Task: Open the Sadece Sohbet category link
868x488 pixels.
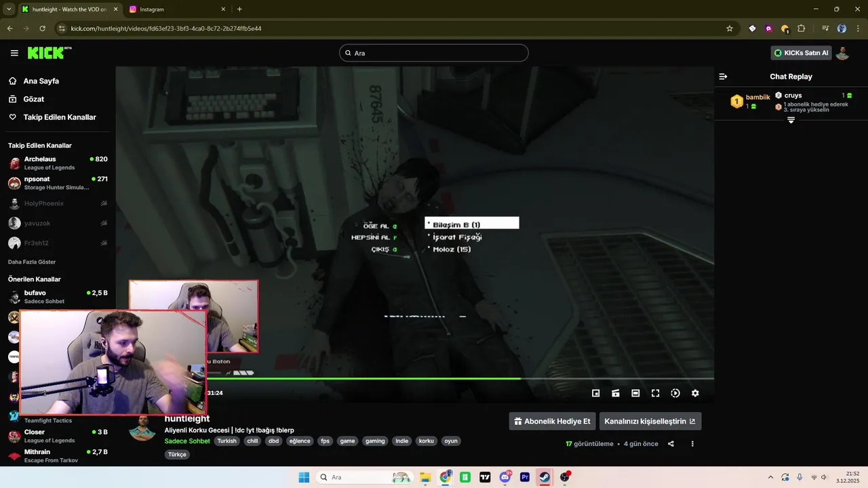Action: (x=187, y=441)
